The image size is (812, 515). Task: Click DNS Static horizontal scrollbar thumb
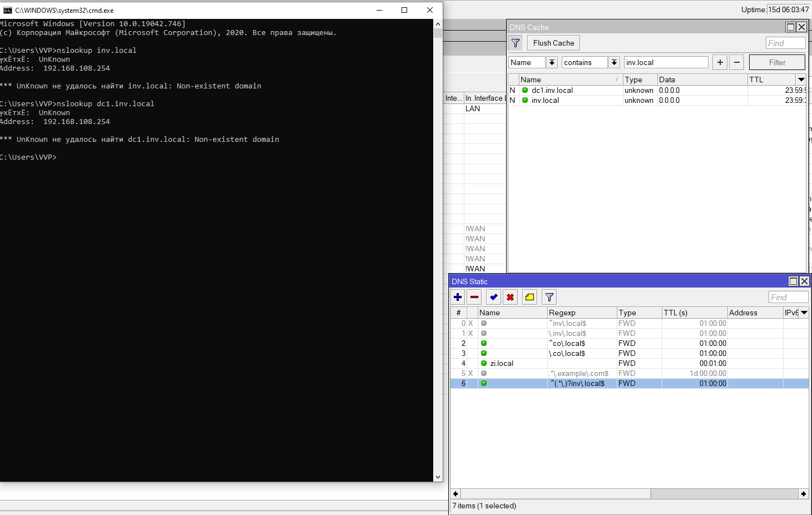click(x=556, y=493)
